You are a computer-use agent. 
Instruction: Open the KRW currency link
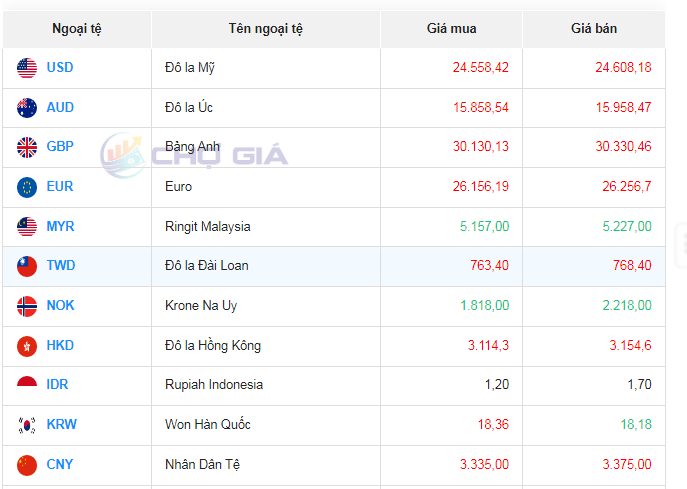61,425
